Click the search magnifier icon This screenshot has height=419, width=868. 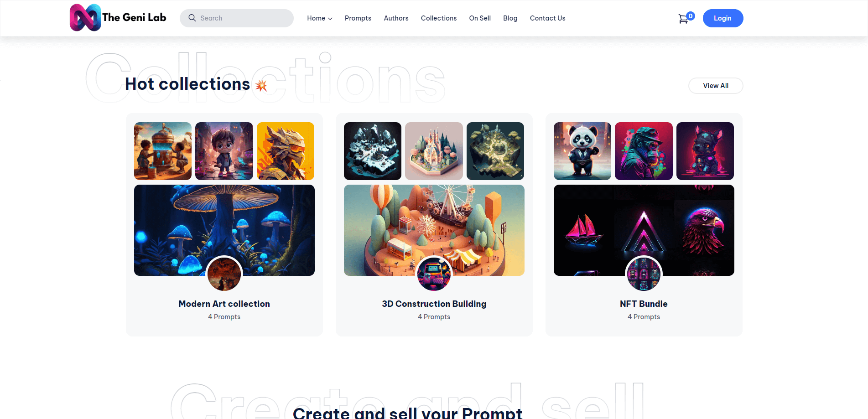coord(192,18)
